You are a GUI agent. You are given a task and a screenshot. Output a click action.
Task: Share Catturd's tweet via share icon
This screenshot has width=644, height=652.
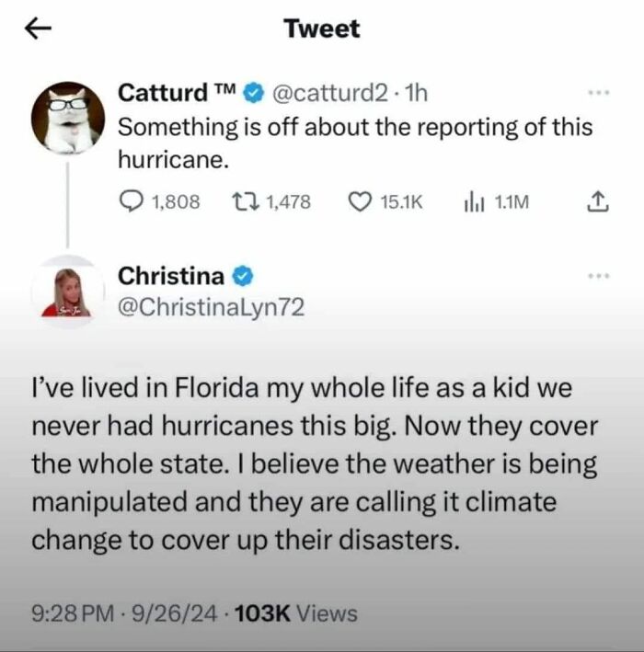point(598,201)
